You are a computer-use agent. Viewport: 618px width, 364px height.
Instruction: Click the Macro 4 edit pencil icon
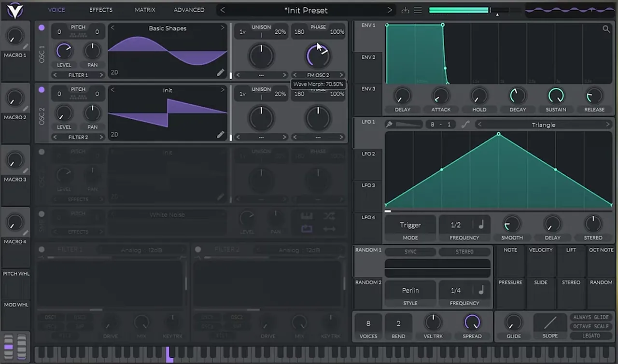click(26, 233)
